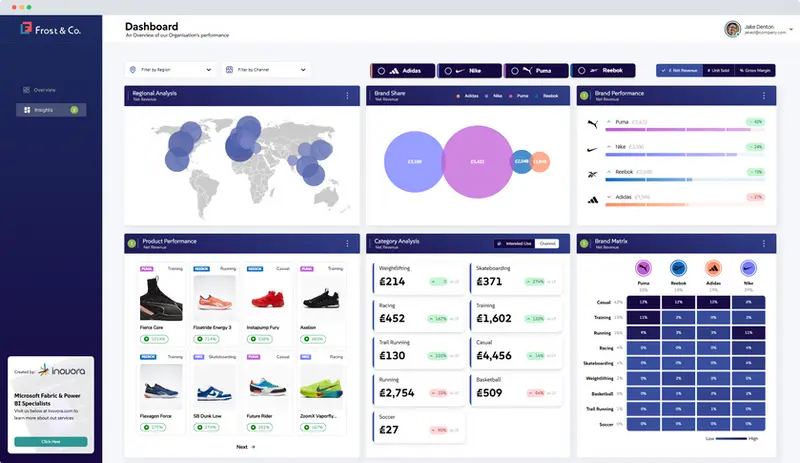
Task: Select the purple Puma bubble £3,422
Action: tap(477, 162)
